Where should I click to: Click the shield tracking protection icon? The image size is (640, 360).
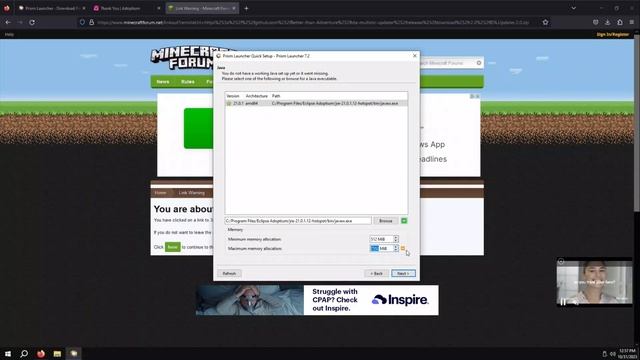coord(82,22)
